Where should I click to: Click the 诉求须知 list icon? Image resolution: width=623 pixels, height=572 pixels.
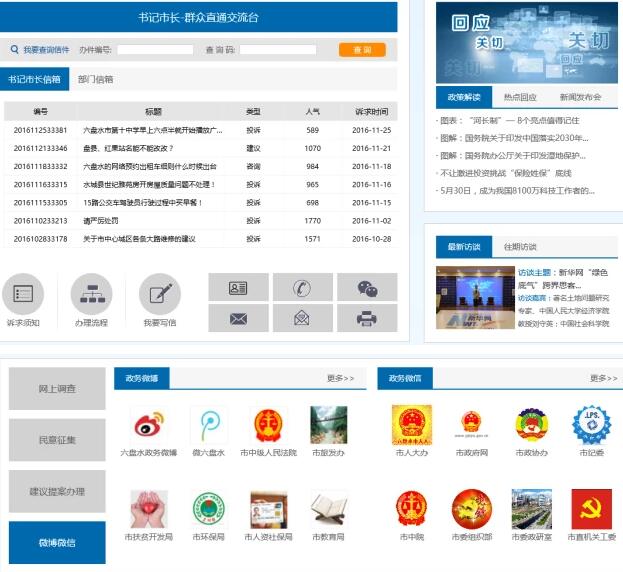pyautogui.click(x=22, y=294)
